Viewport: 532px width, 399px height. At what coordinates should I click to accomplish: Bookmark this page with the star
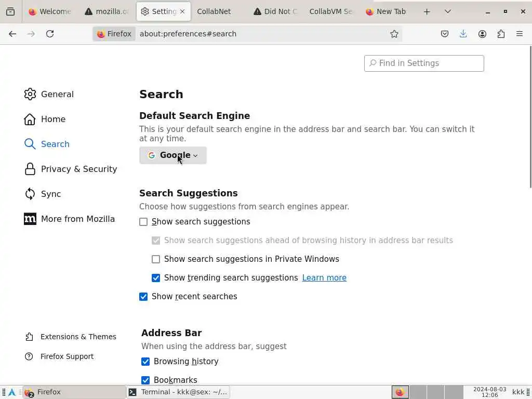[x=394, y=34]
